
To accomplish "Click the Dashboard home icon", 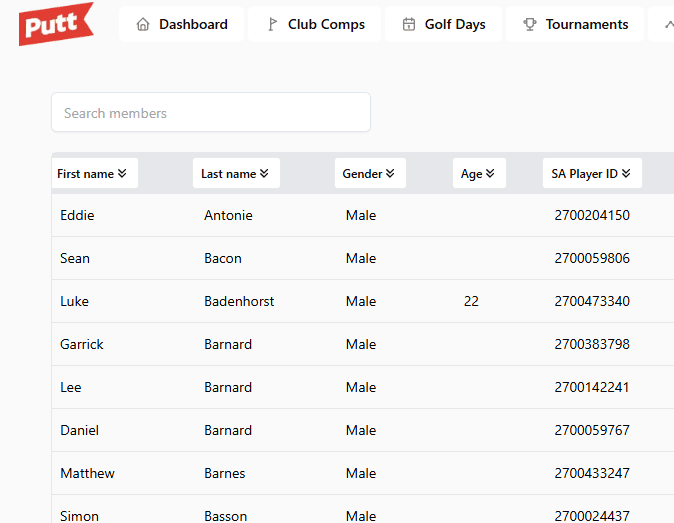I will (143, 24).
